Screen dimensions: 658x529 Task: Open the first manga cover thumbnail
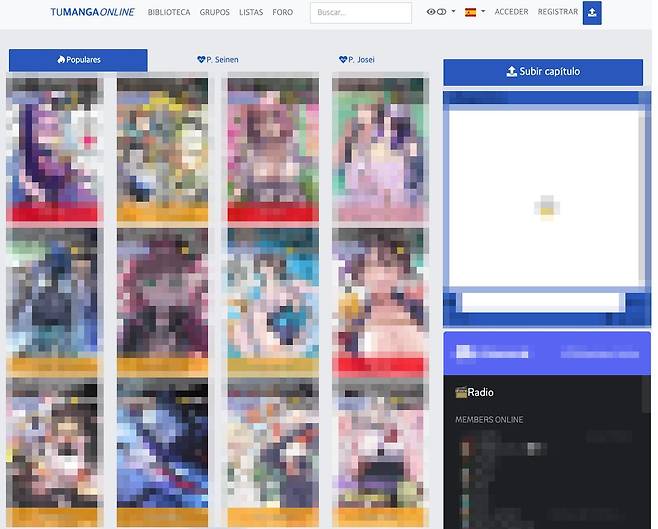pos(53,148)
